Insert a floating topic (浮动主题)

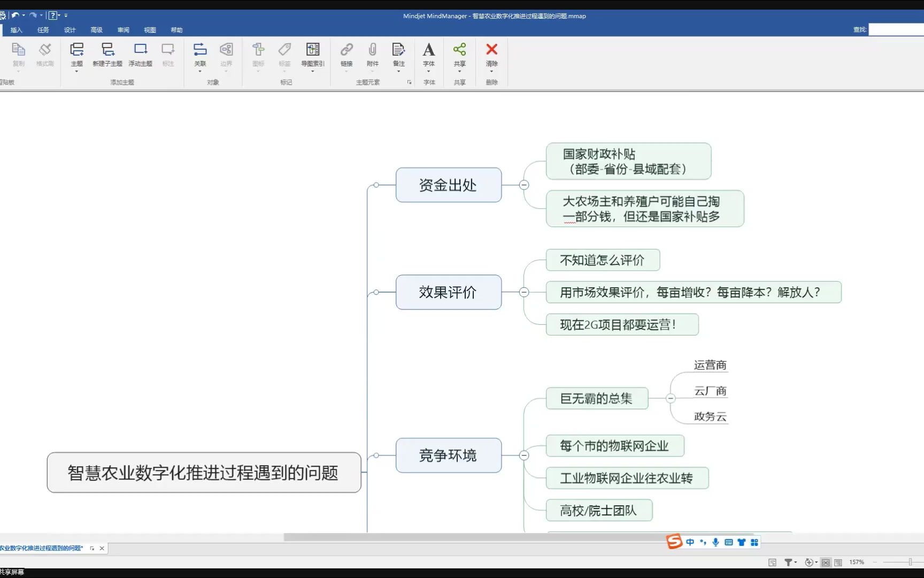tap(140, 50)
